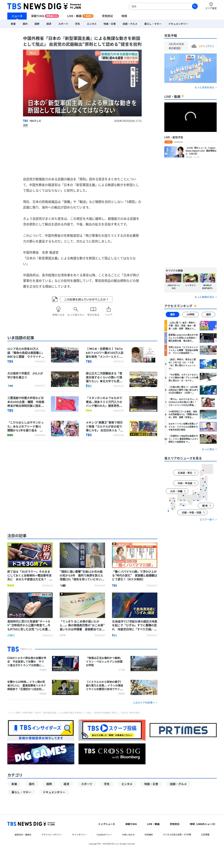Open article メキシコ麻薬王殺害で相次ぐ報復
This screenshot has height=868, width=224.
click(121, 428)
